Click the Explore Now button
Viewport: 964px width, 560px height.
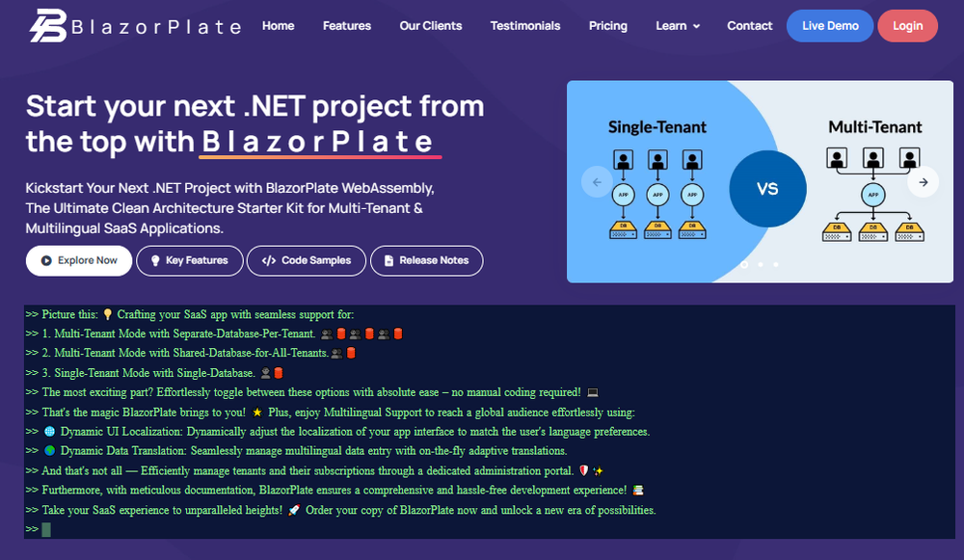point(79,260)
